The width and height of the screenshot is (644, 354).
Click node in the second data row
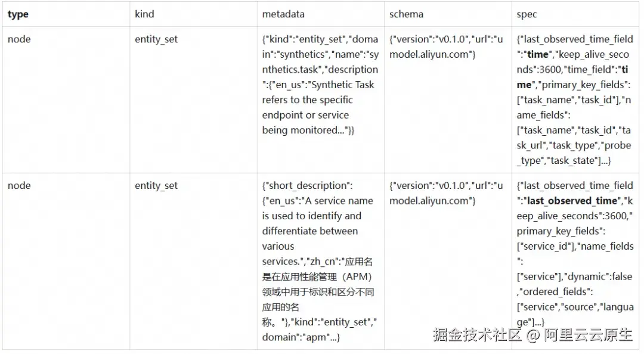[x=19, y=185]
